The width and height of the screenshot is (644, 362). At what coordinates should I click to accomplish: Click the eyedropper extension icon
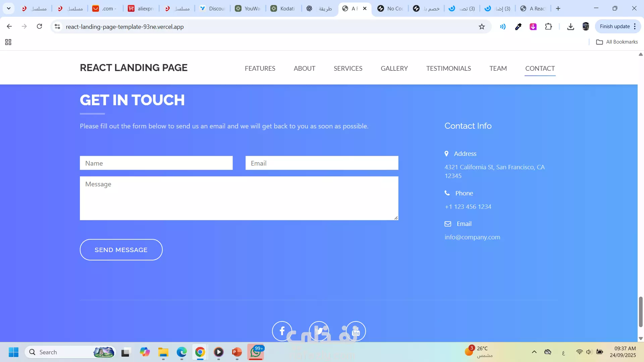click(x=518, y=26)
